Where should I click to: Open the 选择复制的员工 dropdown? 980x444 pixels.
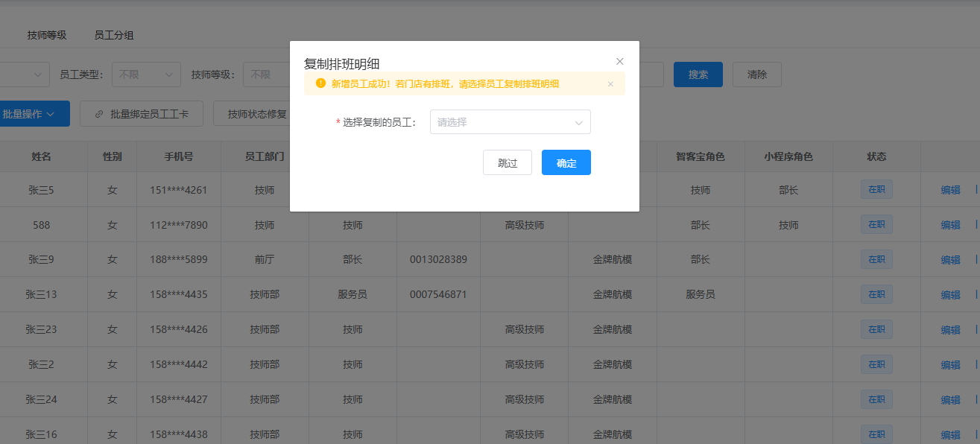[510, 122]
